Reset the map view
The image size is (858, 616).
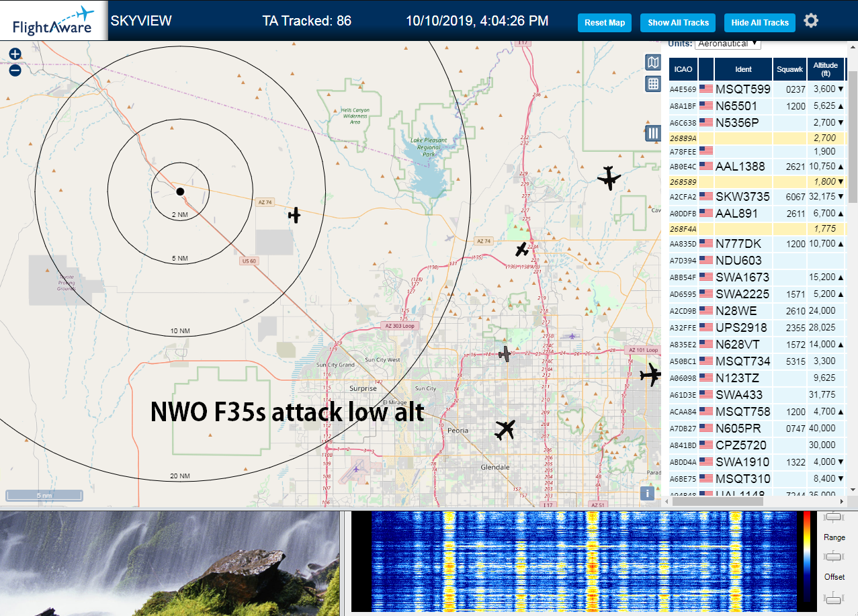[605, 22]
